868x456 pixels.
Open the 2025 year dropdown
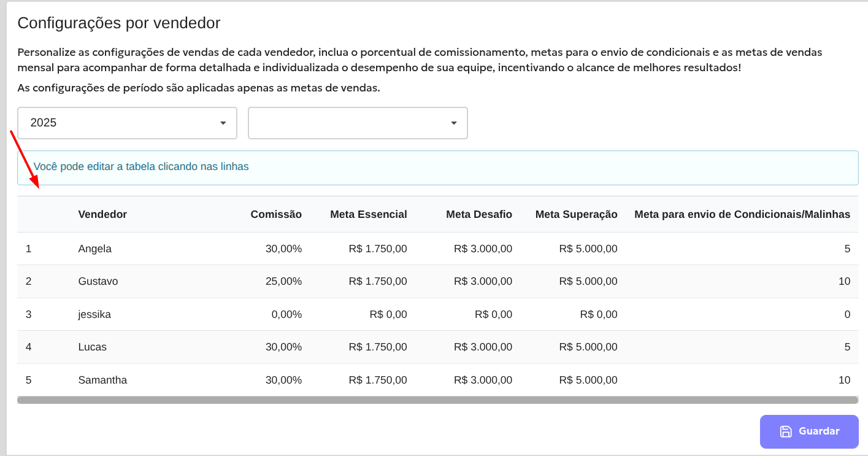pyautogui.click(x=127, y=123)
